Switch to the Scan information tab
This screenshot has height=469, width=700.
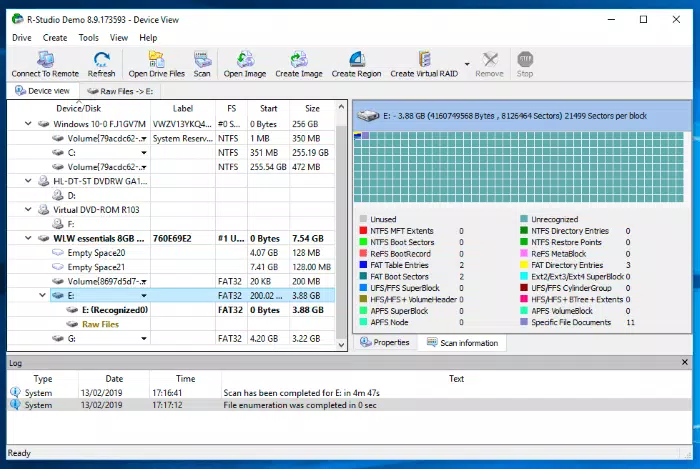[462, 343]
